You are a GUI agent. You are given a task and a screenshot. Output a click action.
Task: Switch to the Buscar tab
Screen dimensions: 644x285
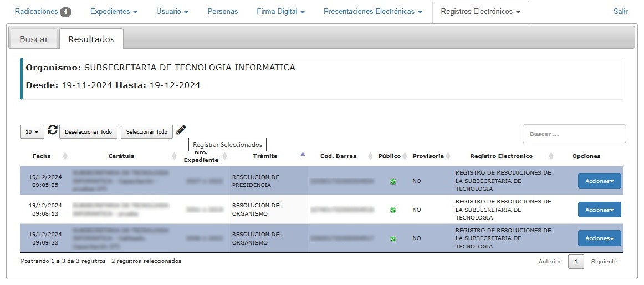point(34,39)
